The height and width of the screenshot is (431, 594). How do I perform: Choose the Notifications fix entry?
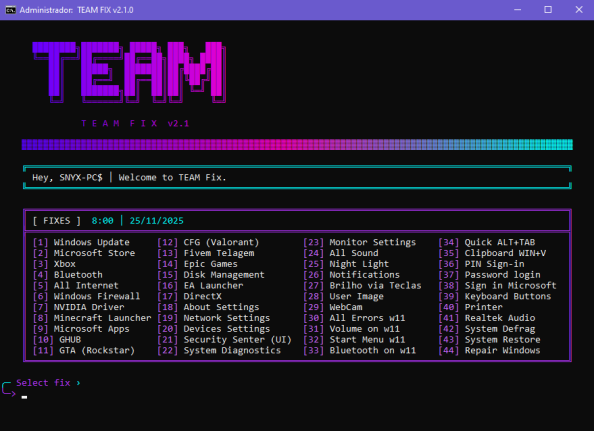(x=352, y=275)
